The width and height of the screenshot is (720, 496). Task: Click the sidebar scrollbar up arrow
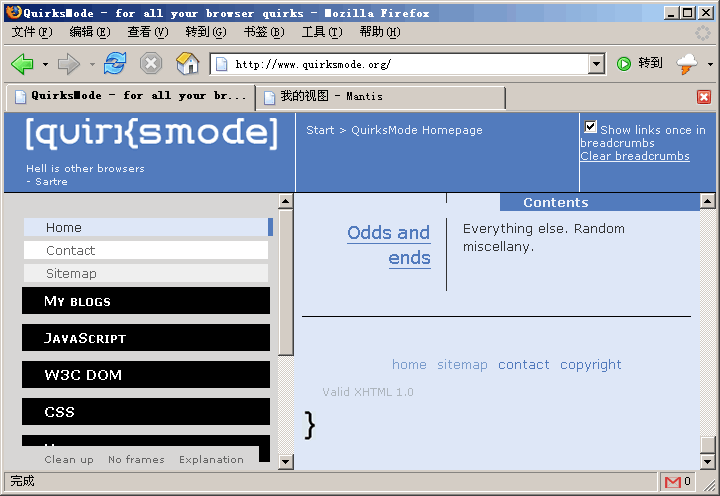tap(286, 201)
